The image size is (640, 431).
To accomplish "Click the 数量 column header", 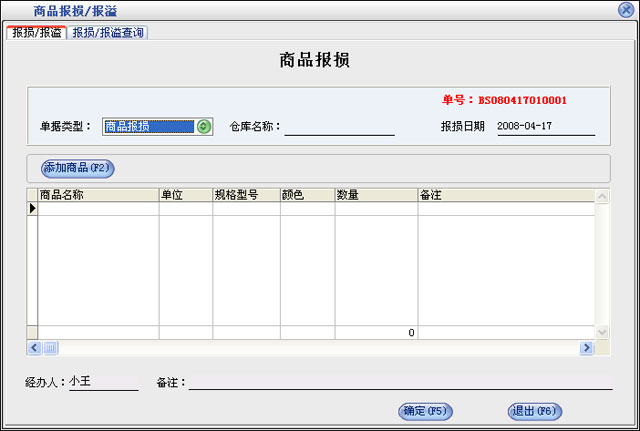I will click(x=375, y=195).
